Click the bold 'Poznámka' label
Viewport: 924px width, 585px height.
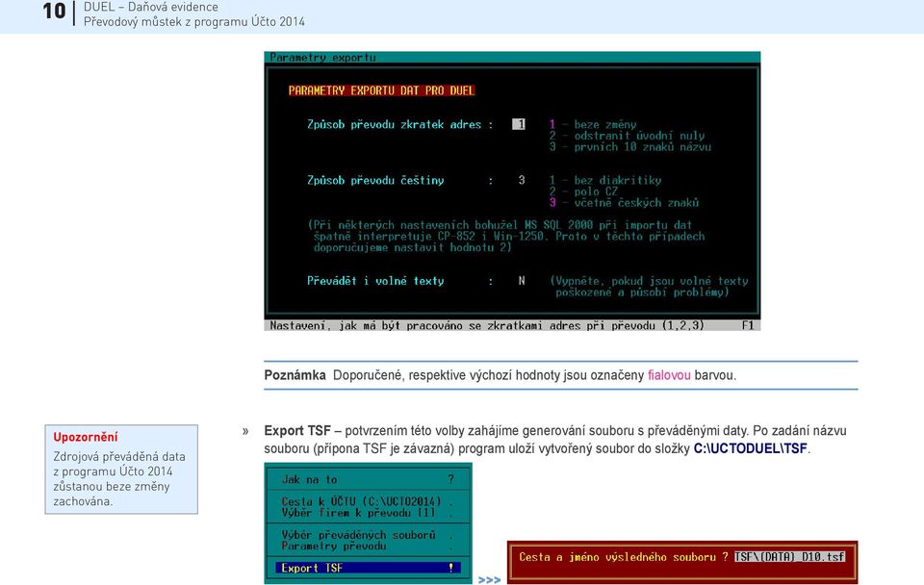pyautogui.click(x=295, y=375)
